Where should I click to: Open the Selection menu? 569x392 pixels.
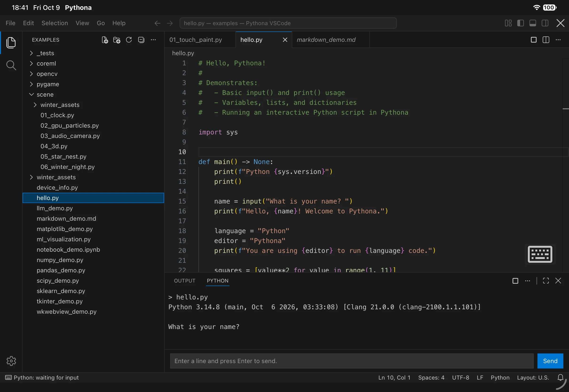click(55, 23)
